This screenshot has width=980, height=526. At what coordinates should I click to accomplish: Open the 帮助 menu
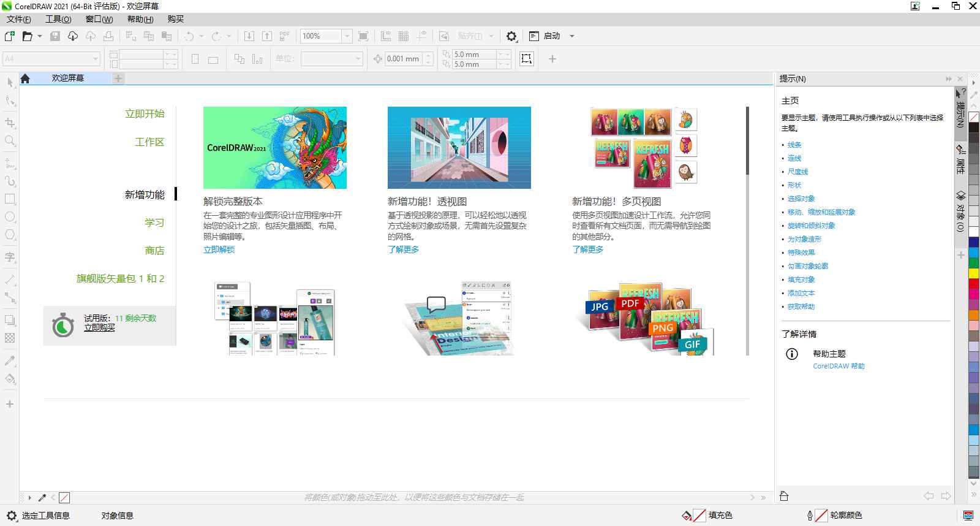click(140, 19)
